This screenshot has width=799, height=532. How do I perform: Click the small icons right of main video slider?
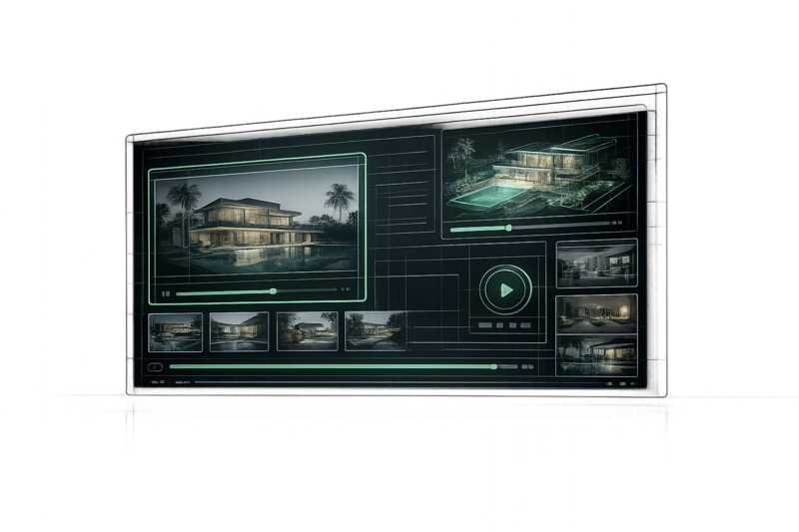346,289
